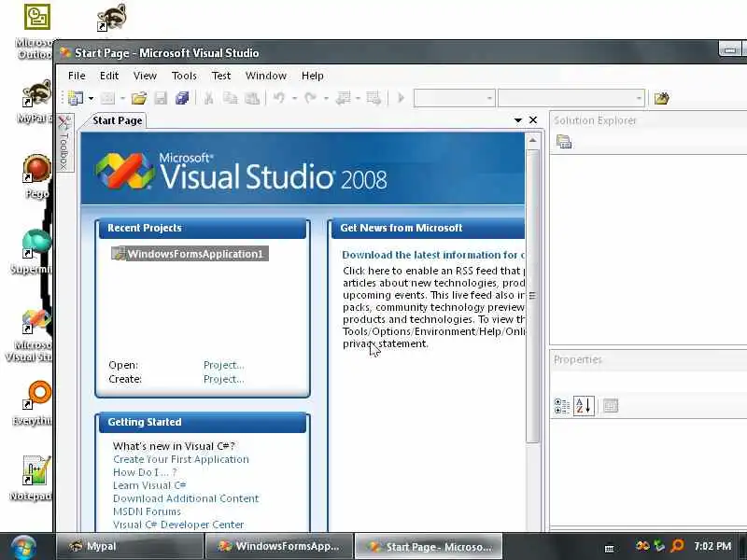
Task: Click the New Project toolbar icon
Action: (76, 98)
